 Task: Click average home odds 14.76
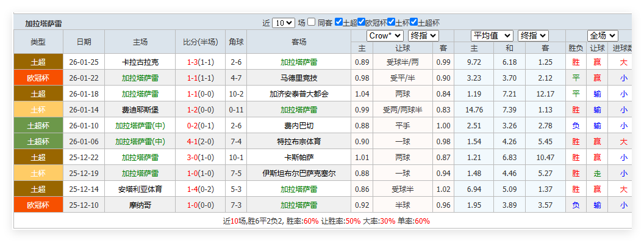tap(474, 110)
